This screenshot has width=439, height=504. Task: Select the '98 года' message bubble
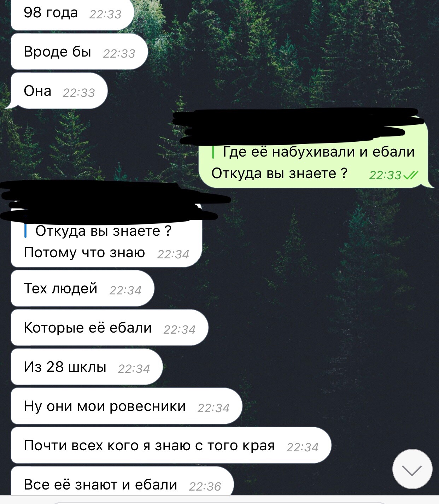72,13
